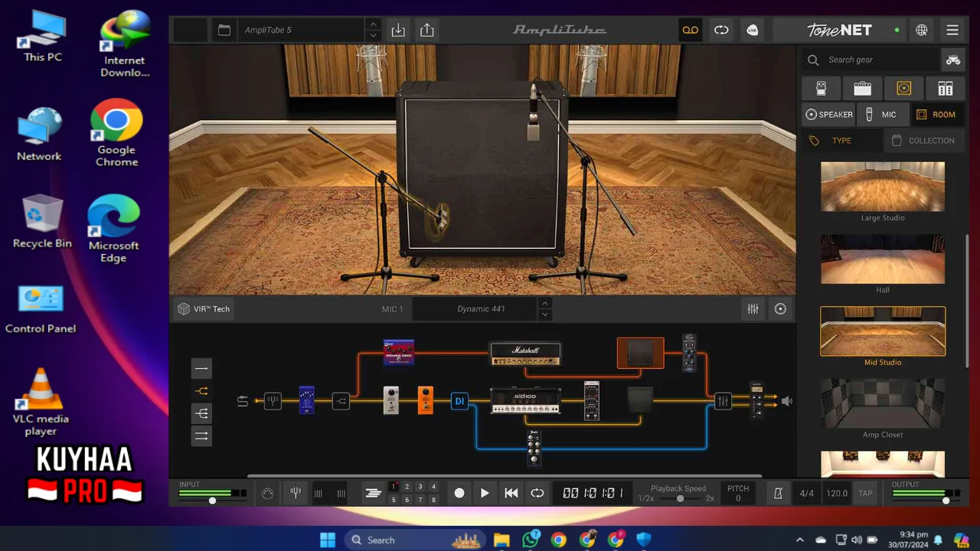
Task: Select the signal splitter block
Action: 341,400
